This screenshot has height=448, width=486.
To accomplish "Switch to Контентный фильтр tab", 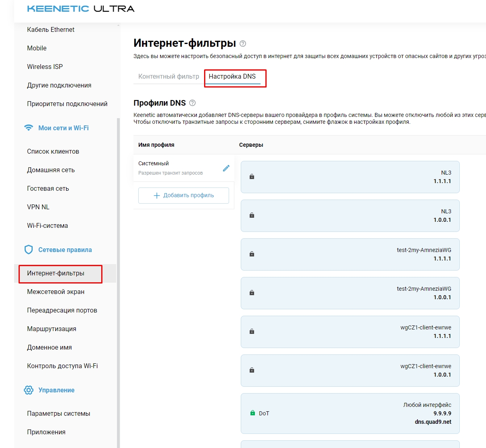I will (169, 76).
